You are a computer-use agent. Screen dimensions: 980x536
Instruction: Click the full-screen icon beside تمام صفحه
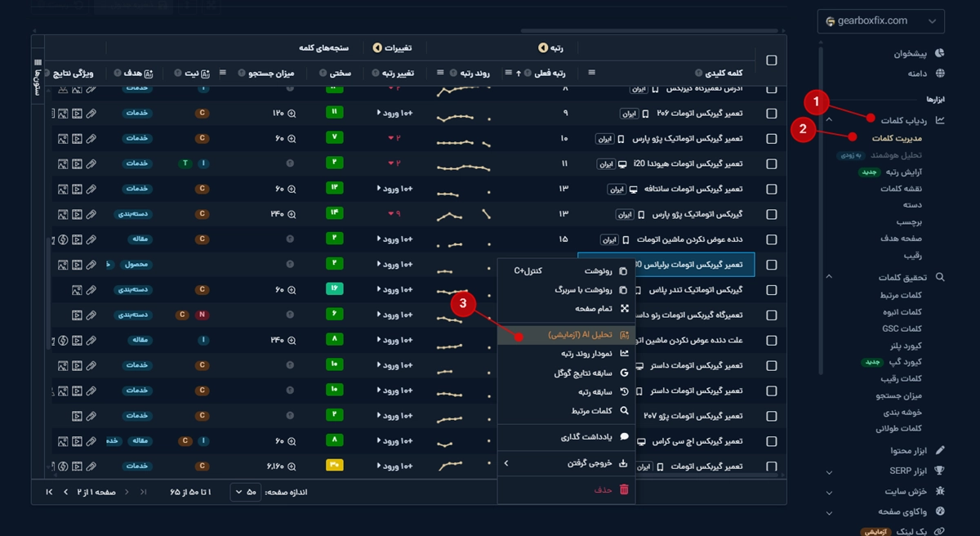click(624, 309)
